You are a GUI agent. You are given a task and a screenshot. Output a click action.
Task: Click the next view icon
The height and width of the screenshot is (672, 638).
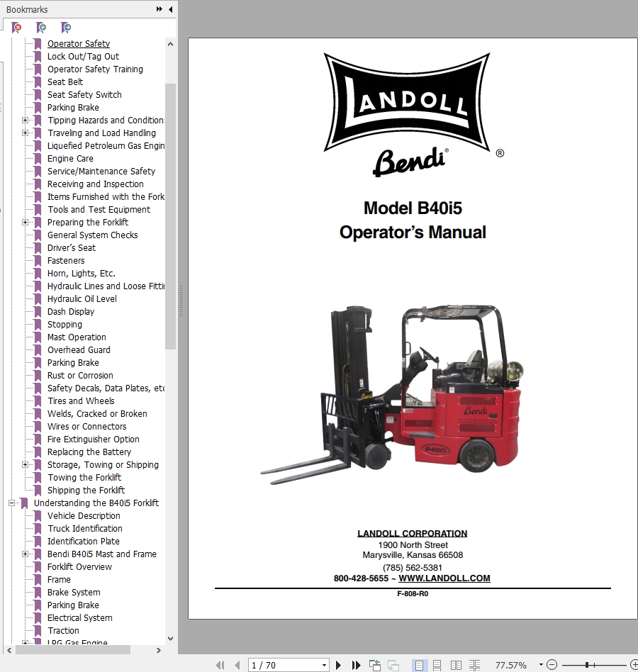click(393, 665)
